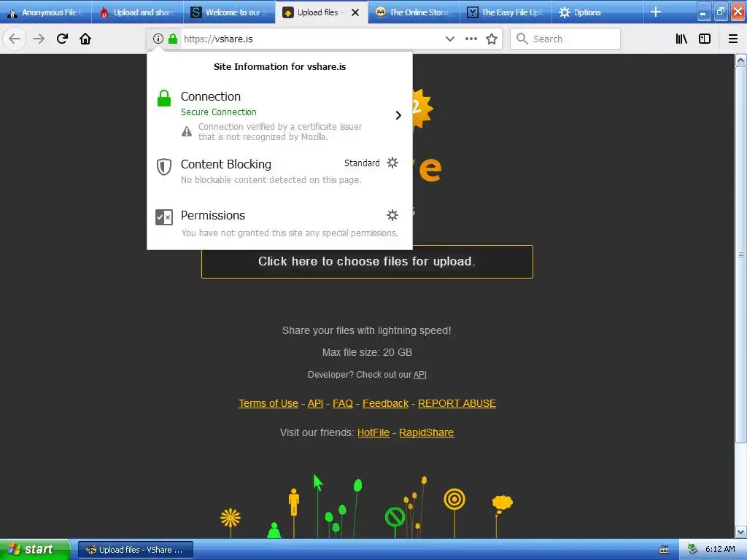This screenshot has height=560, width=747.
Task: Open the Library icon in toolbar
Action: (x=681, y=39)
